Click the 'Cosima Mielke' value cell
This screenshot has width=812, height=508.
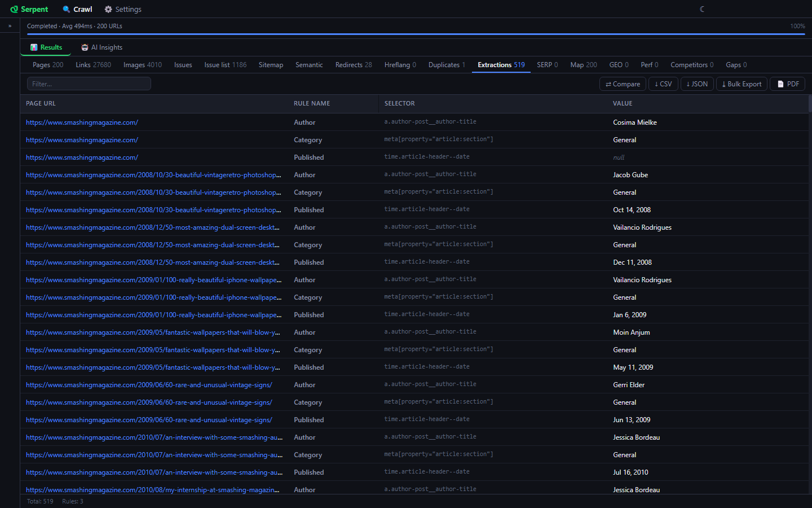tap(635, 122)
